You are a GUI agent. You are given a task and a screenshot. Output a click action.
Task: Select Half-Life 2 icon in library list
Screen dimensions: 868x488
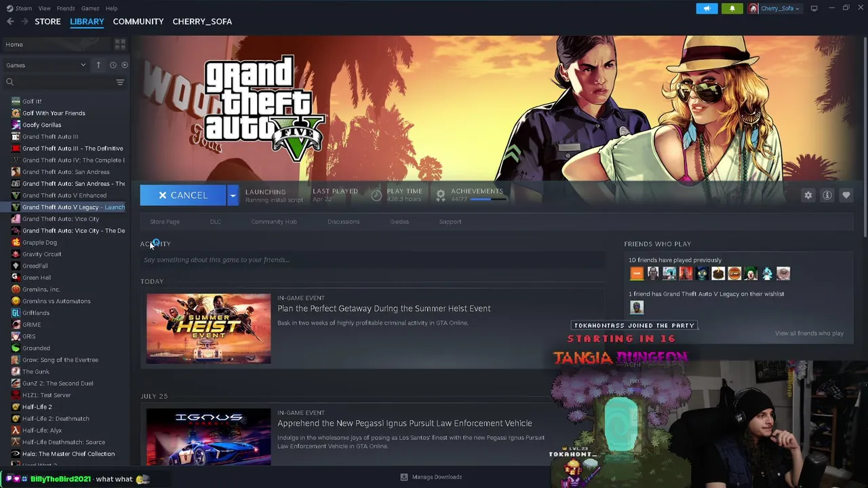[x=16, y=407]
